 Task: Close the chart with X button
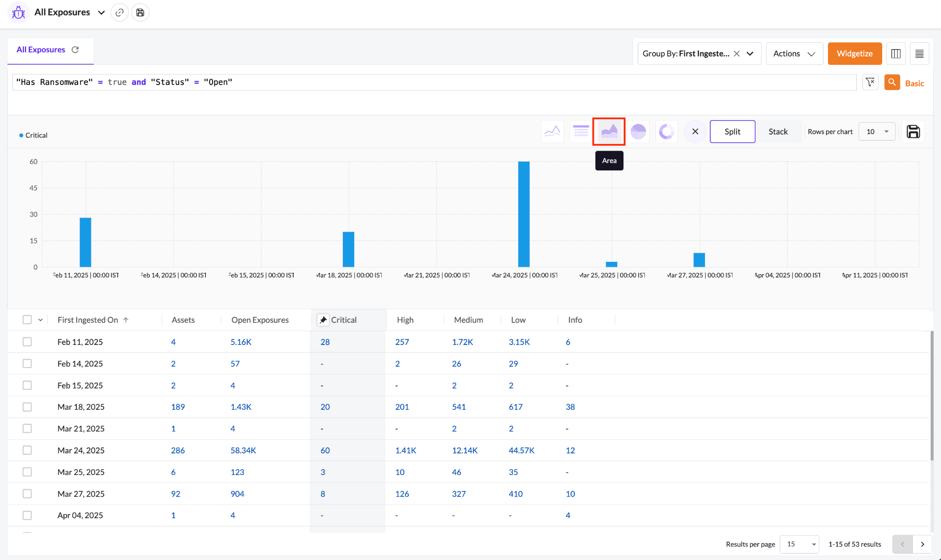coord(695,132)
